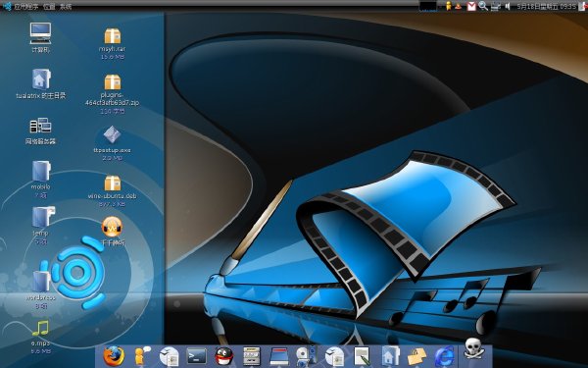Launch the CD and speaker media icon in the dock
Screen dimensions: 588x368
click(x=307, y=356)
